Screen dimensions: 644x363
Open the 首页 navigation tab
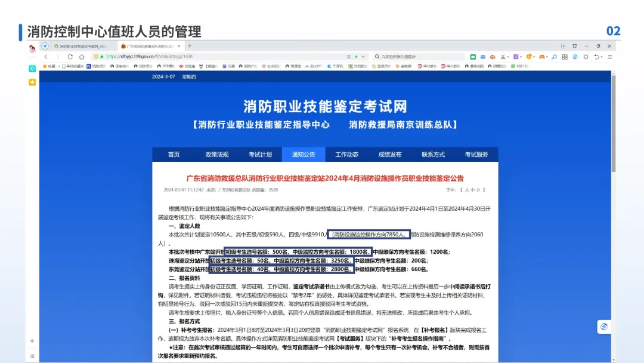[x=174, y=155]
